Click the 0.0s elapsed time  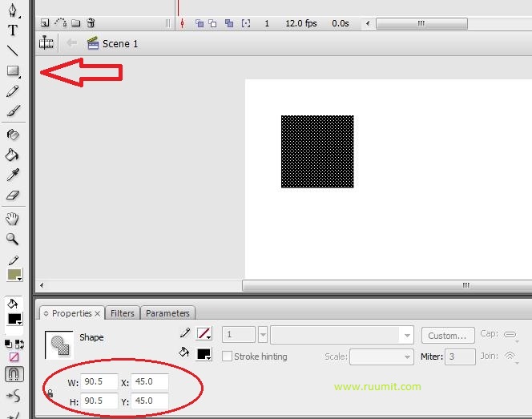click(x=341, y=23)
